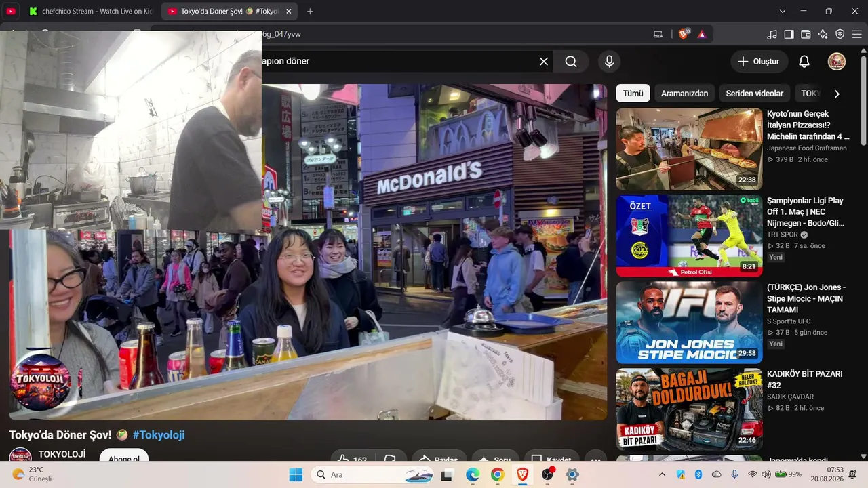This screenshot has width=868, height=488.
Task: Show more filter chips with the right arrow
Action: 837,94
